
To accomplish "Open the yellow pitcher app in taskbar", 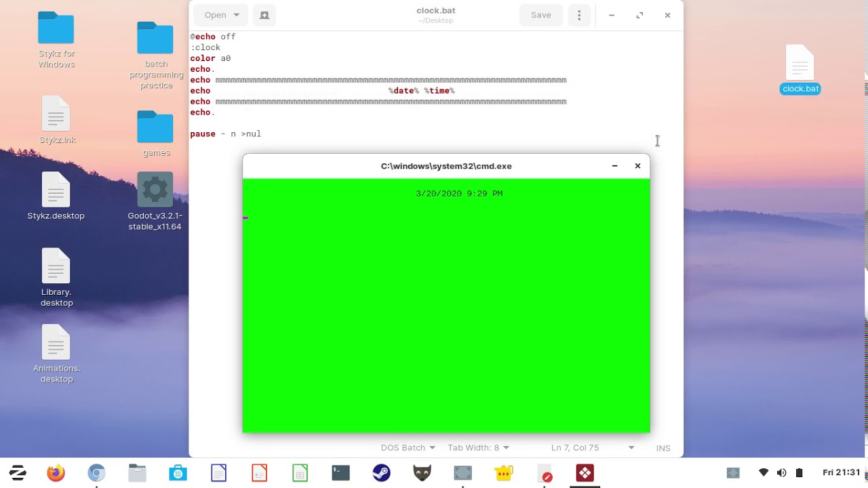I will 503,473.
